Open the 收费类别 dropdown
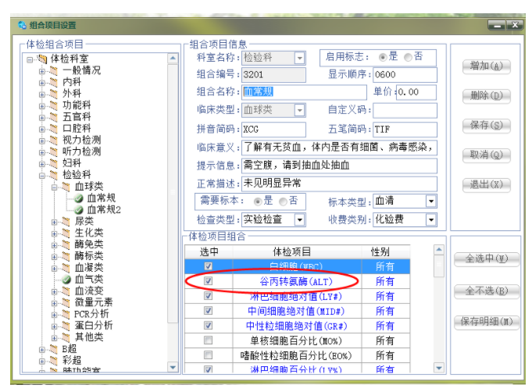 (x=431, y=219)
